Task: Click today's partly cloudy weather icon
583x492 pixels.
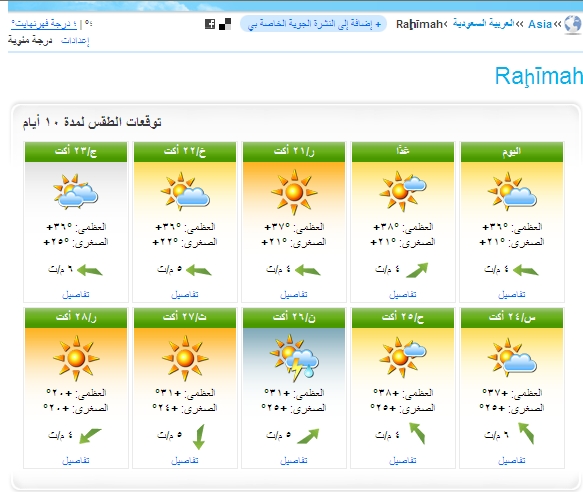Action: coord(512,192)
